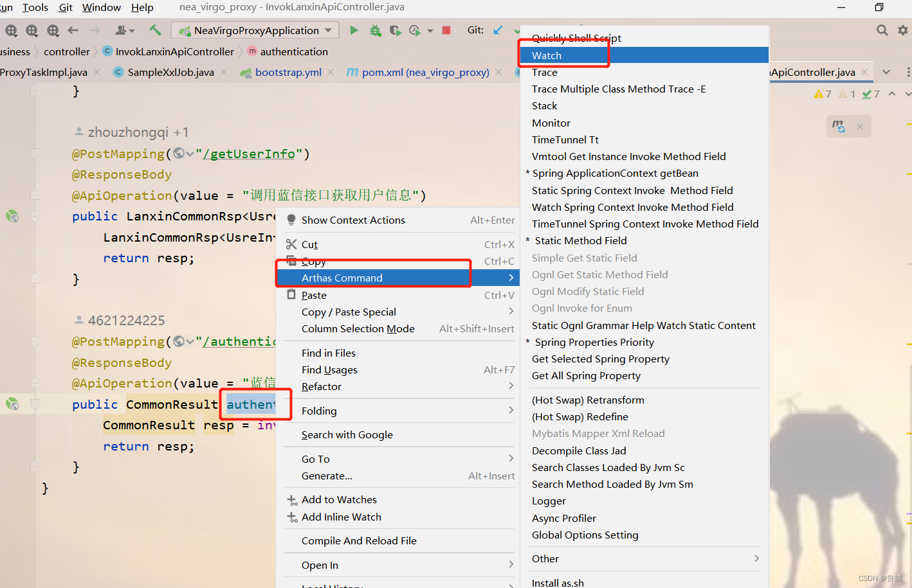Choose Add to Watches
This screenshot has height=588, width=912.
[x=398, y=499]
